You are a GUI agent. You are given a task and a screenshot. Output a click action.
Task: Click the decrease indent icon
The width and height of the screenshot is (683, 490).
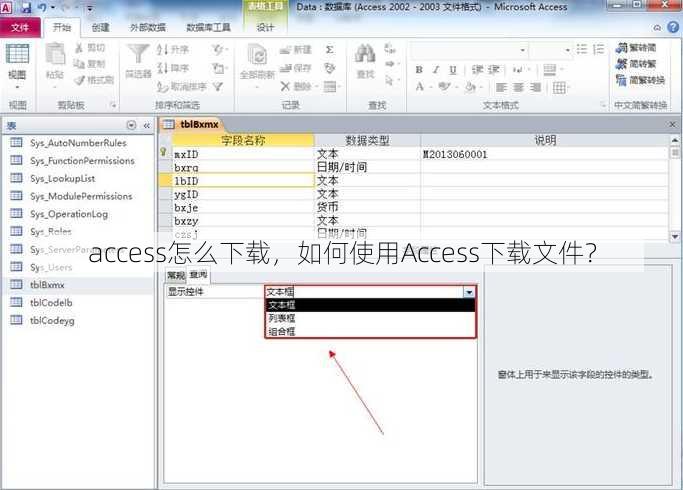[x=478, y=70]
